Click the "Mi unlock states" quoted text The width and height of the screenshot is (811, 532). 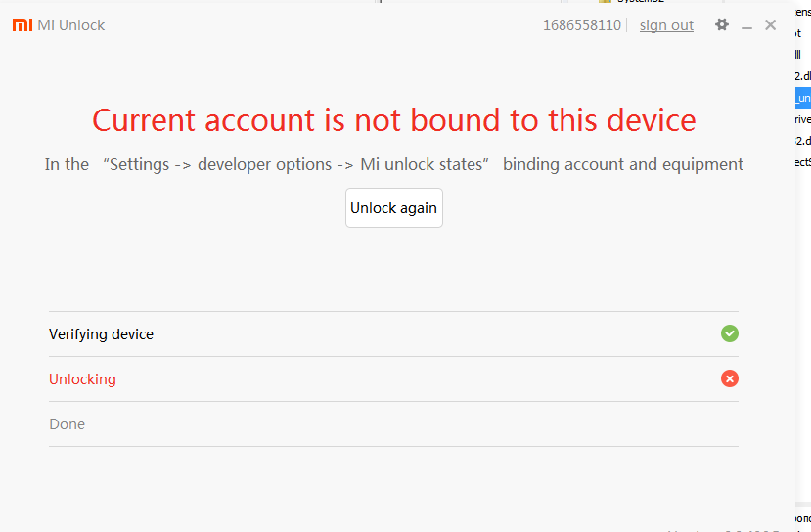[423, 164]
